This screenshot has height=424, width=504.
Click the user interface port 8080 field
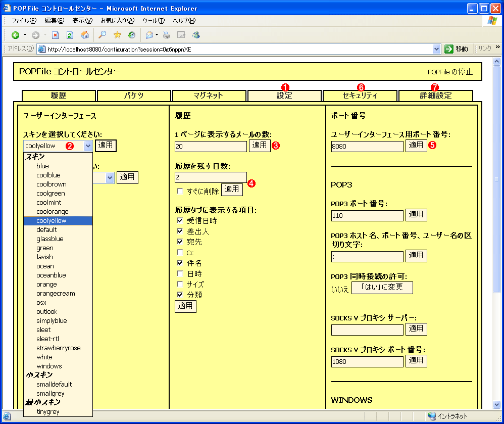pos(367,147)
